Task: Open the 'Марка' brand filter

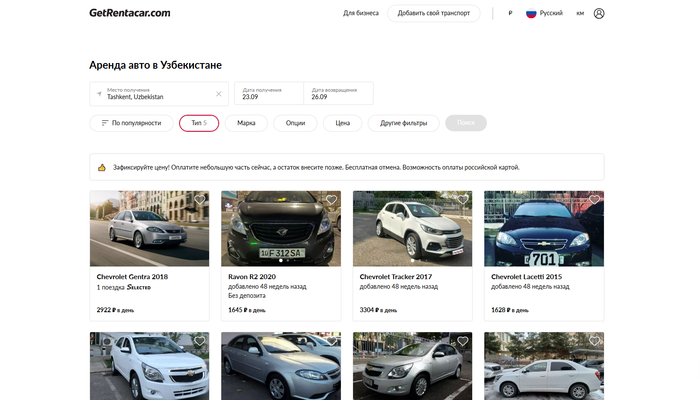Action: (246, 123)
